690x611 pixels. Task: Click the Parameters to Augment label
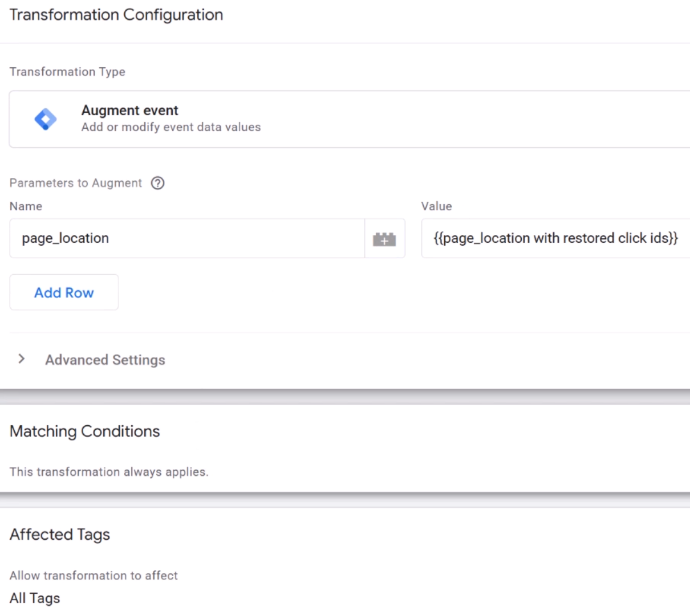(x=76, y=183)
